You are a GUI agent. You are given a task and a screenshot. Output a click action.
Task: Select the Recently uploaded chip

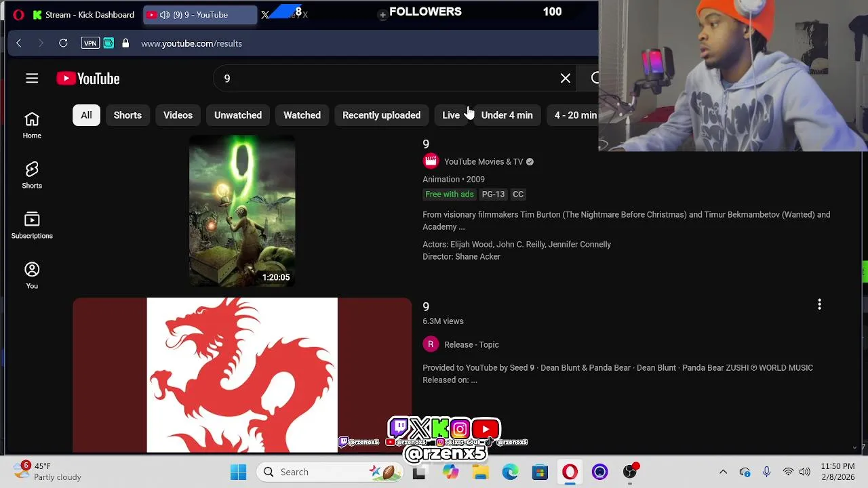click(x=381, y=115)
